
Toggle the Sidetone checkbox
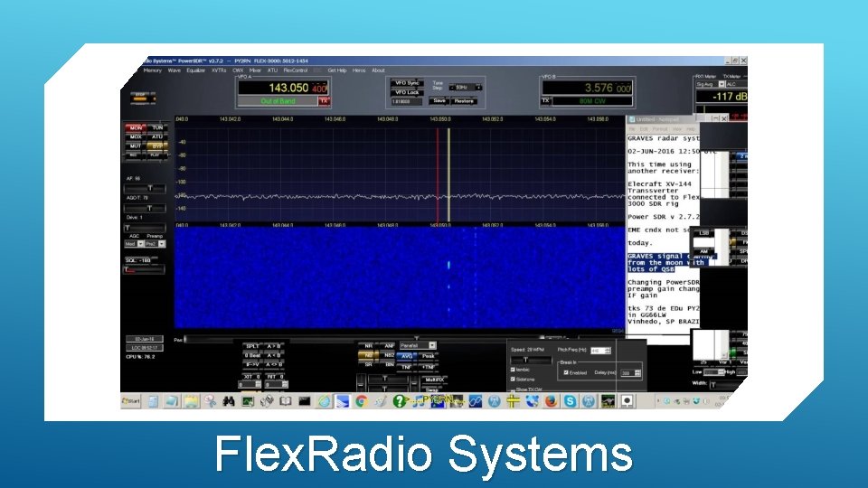tap(513, 380)
